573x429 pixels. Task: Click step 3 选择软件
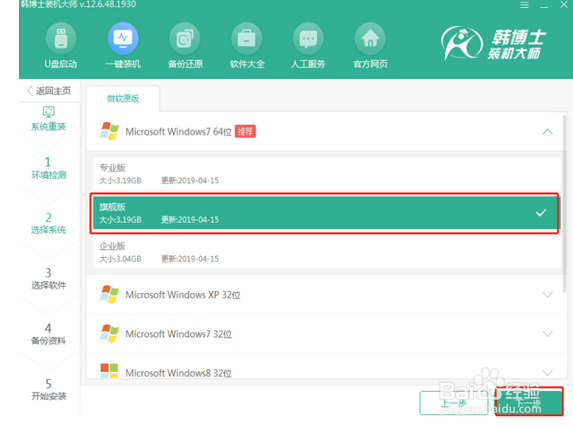tap(48, 279)
